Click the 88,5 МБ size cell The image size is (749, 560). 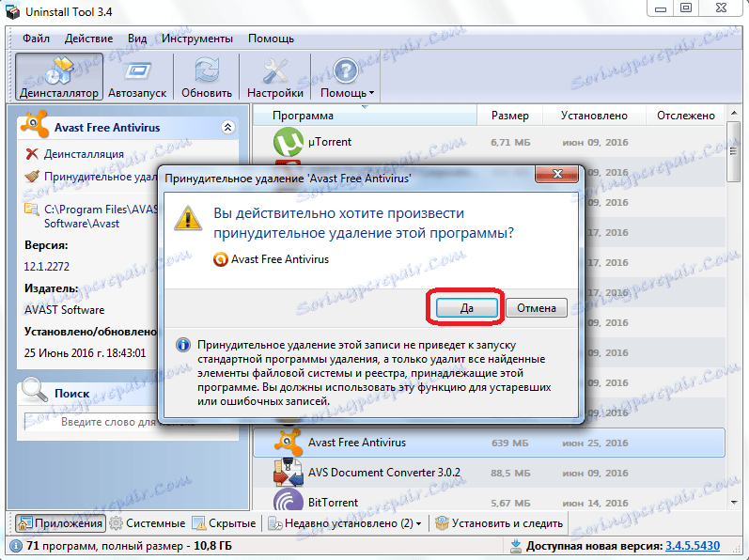click(x=510, y=474)
